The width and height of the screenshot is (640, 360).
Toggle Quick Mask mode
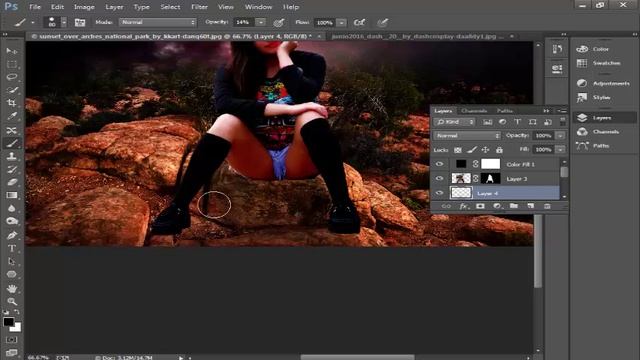[x=11, y=340]
